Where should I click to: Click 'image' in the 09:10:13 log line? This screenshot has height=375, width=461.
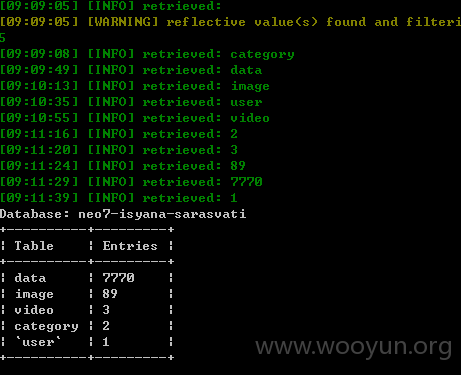[250, 87]
